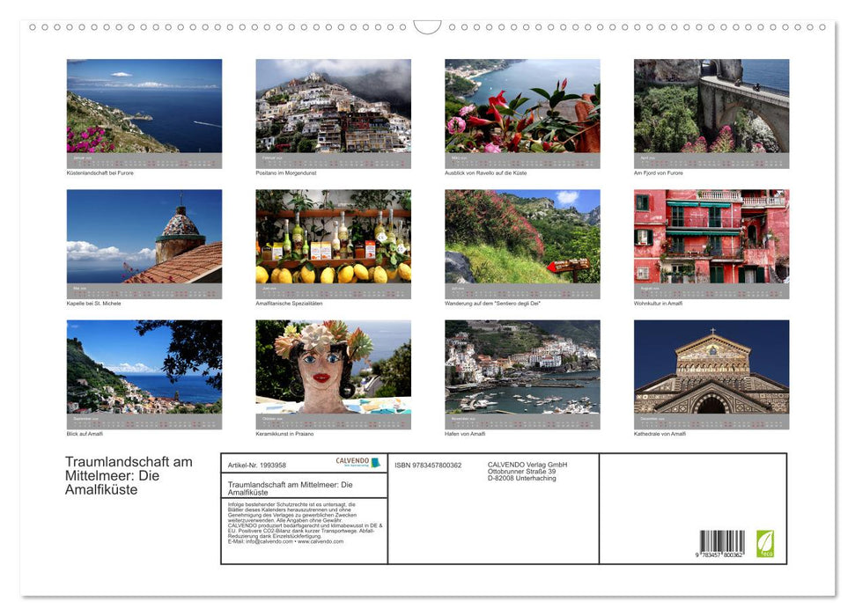Select the January coastal landscape photo
The width and height of the screenshot is (855, 616).
coord(144,106)
